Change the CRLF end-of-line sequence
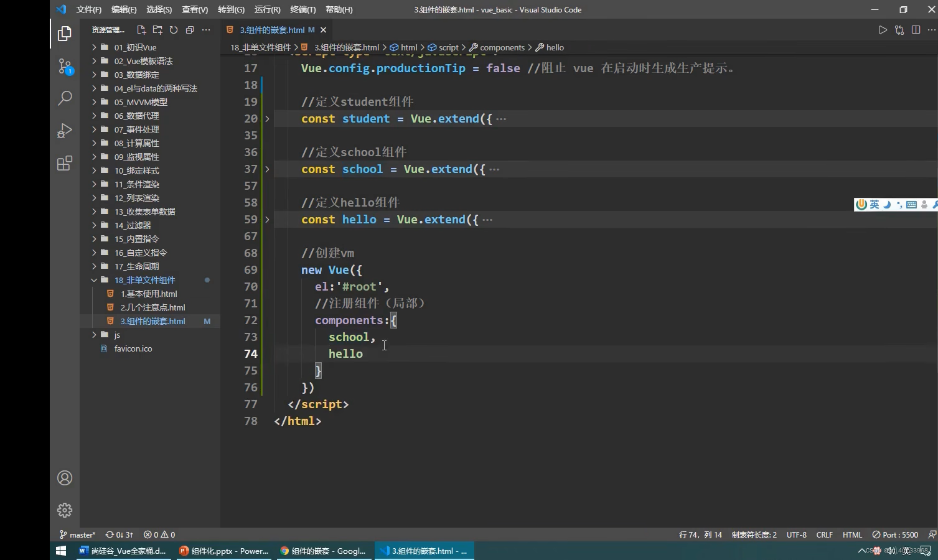 point(824,534)
